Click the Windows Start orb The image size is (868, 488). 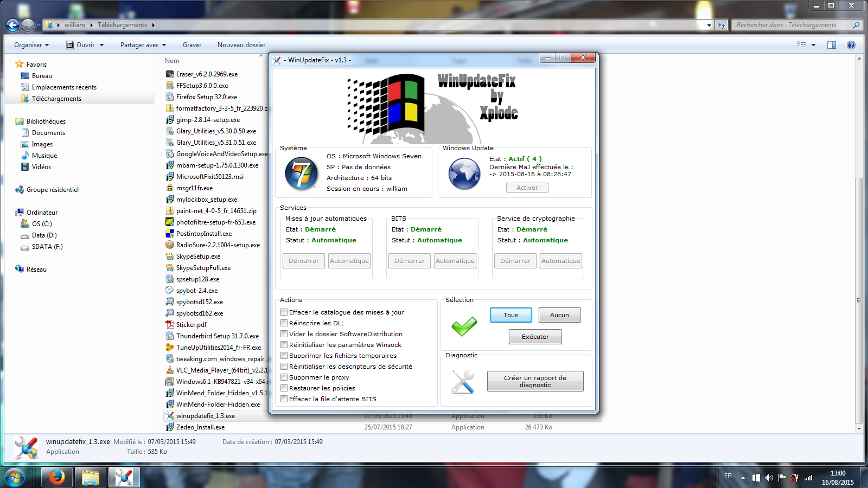click(14, 477)
